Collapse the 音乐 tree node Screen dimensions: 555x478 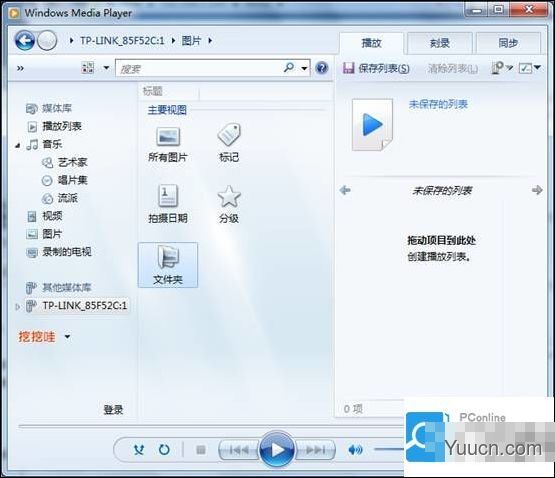[17, 145]
